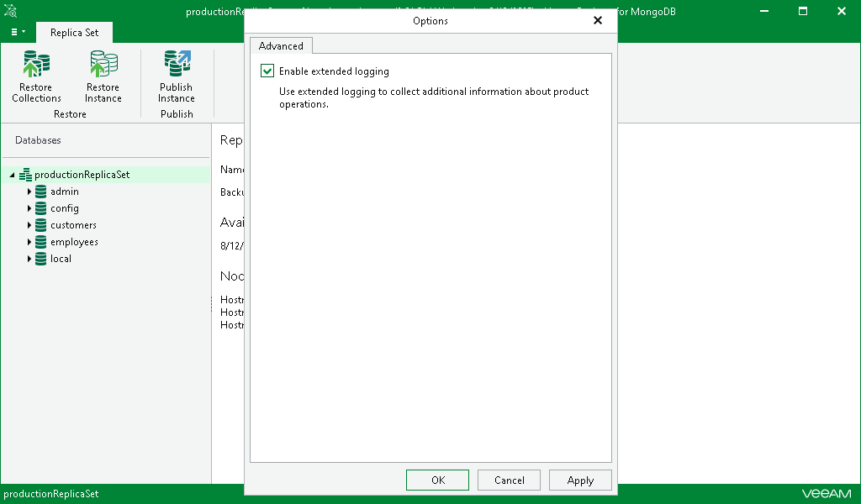Expand the customers database node
The height and width of the screenshot is (504, 861).
coord(29,225)
